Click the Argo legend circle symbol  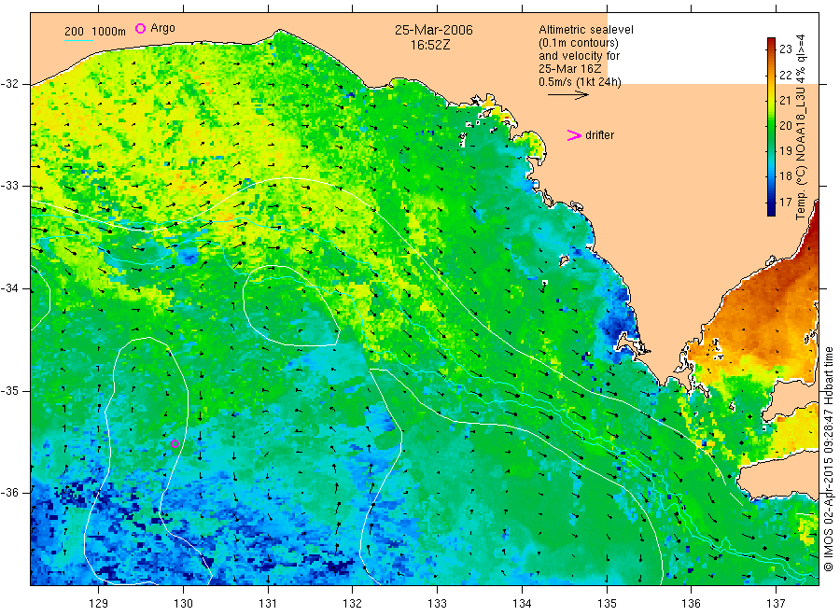tap(140, 28)
